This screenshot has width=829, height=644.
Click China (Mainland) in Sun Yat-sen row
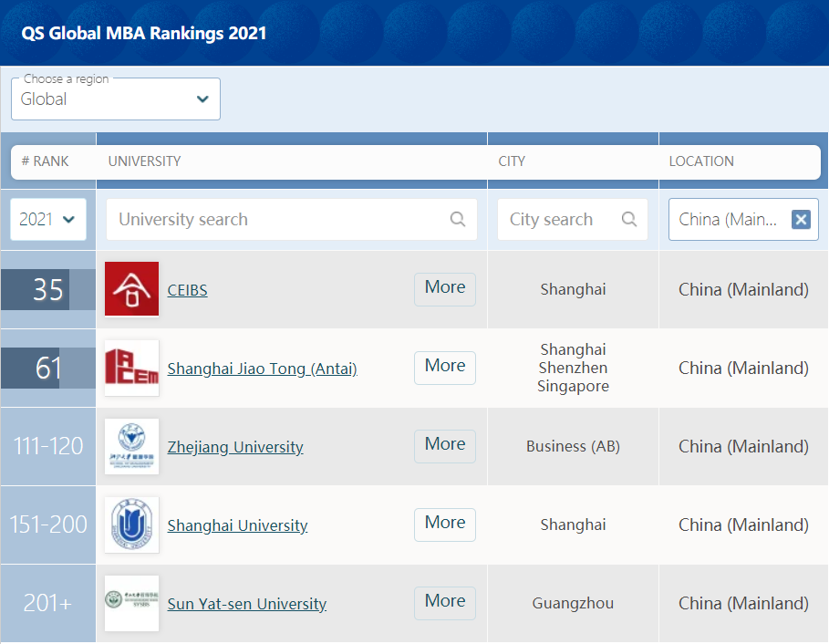pos(743,603)
